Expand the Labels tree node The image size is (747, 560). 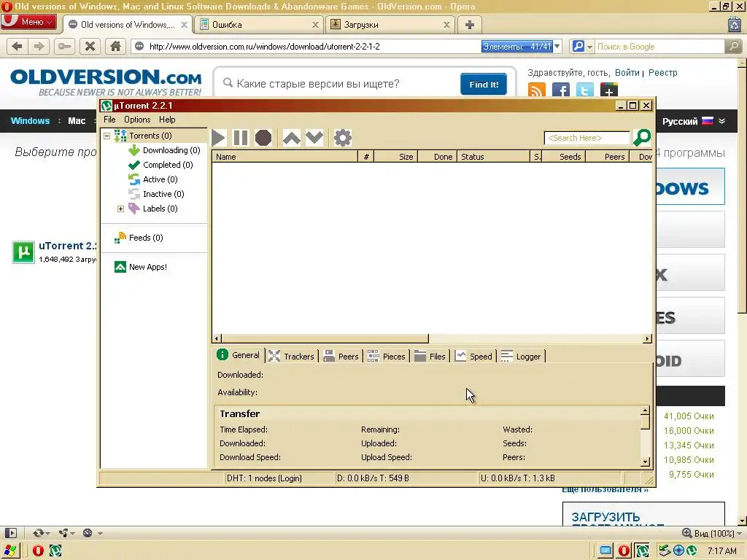click(120, 209)
